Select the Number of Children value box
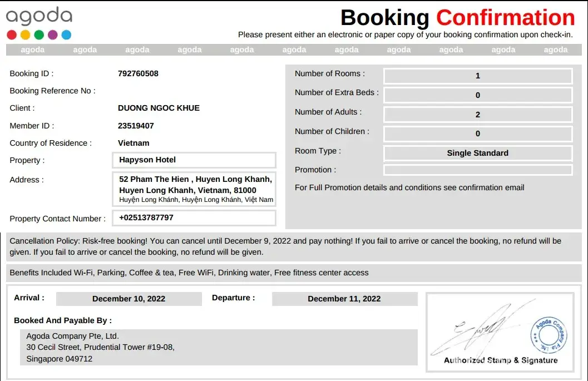 click(478, 134)
